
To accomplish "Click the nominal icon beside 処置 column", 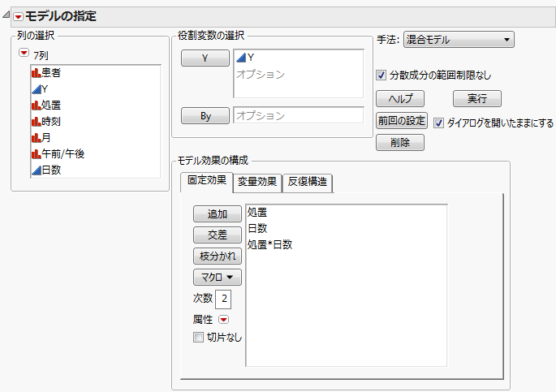I will (37, 106).
